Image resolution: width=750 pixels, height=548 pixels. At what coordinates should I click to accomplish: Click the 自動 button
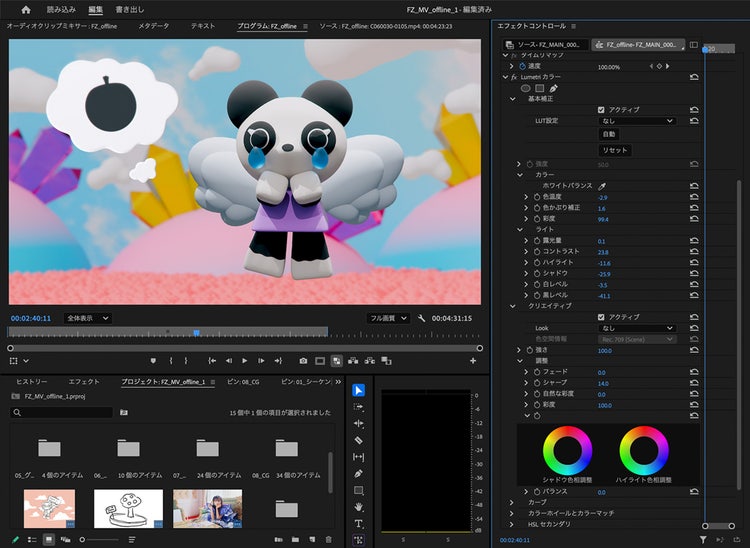[608, 134]
